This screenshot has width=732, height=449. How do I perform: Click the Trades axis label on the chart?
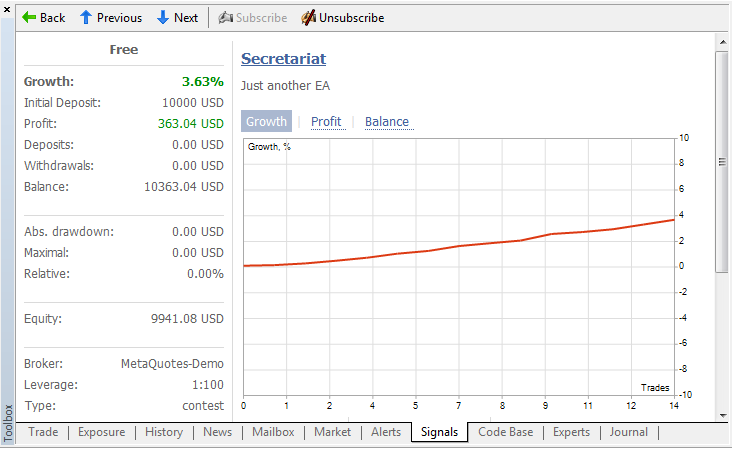(x=655, y=387)
